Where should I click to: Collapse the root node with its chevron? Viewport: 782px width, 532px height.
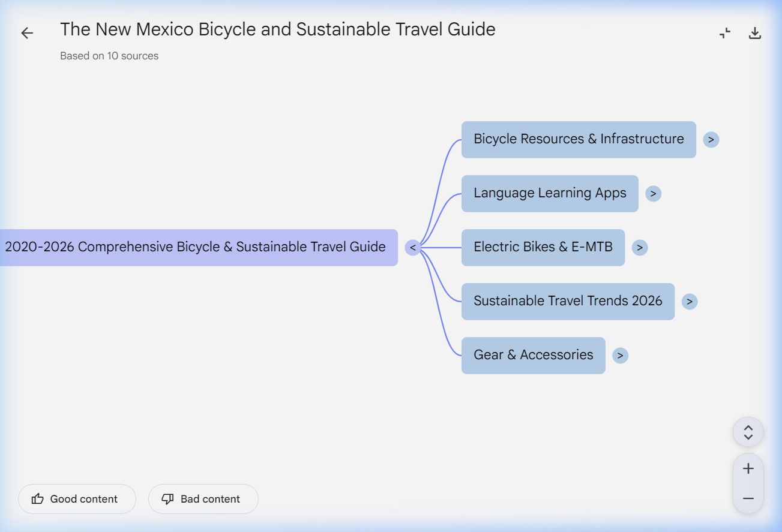[x=412, y=248]
